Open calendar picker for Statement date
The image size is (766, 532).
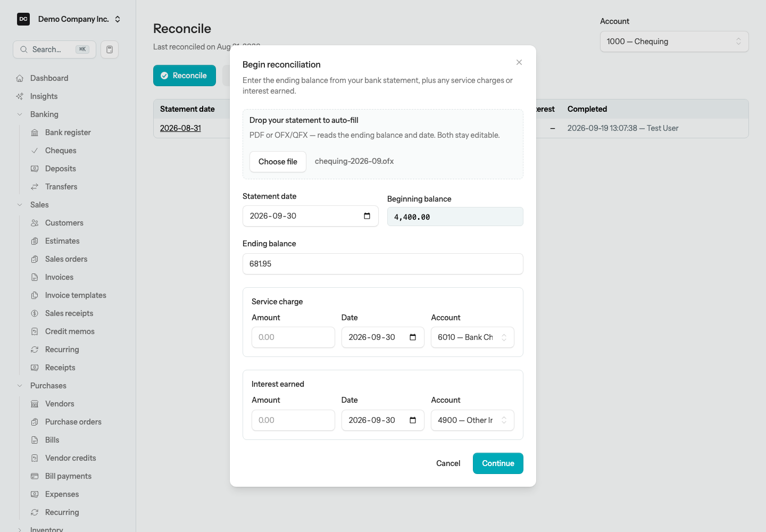tap(367, 216)
